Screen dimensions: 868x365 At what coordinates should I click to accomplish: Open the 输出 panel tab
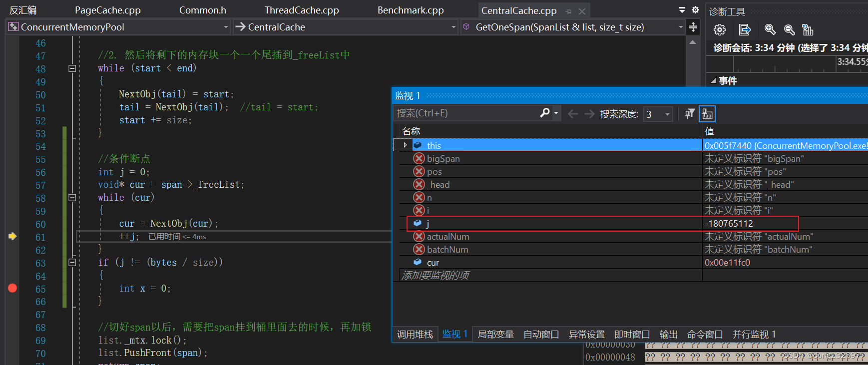tap(669, 334)
